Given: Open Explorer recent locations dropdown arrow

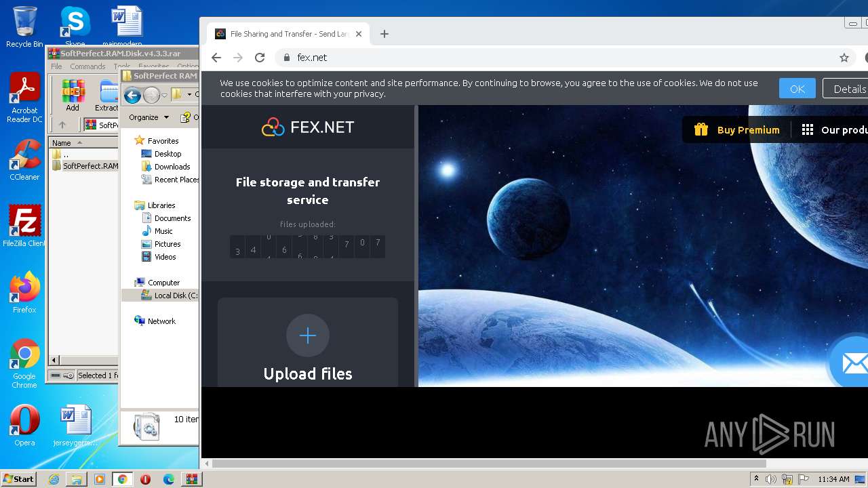Looking at the screenshot, I should point(164,96).
